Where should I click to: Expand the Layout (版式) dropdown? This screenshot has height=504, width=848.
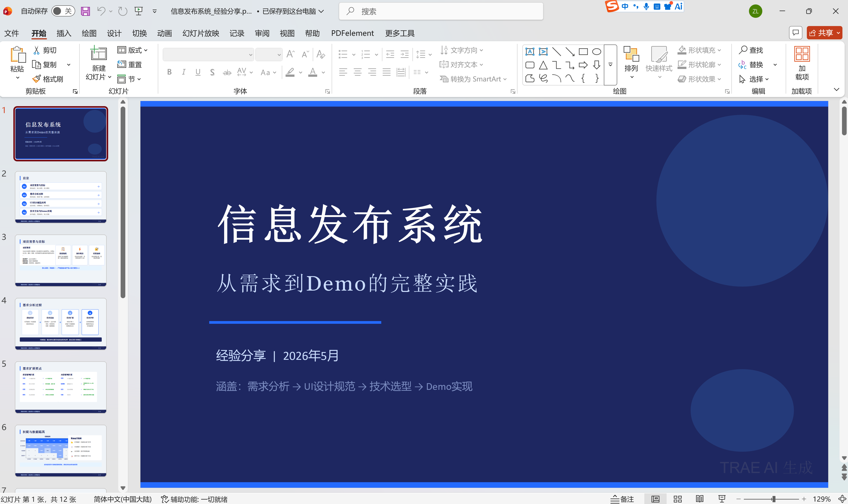(132, 50)
